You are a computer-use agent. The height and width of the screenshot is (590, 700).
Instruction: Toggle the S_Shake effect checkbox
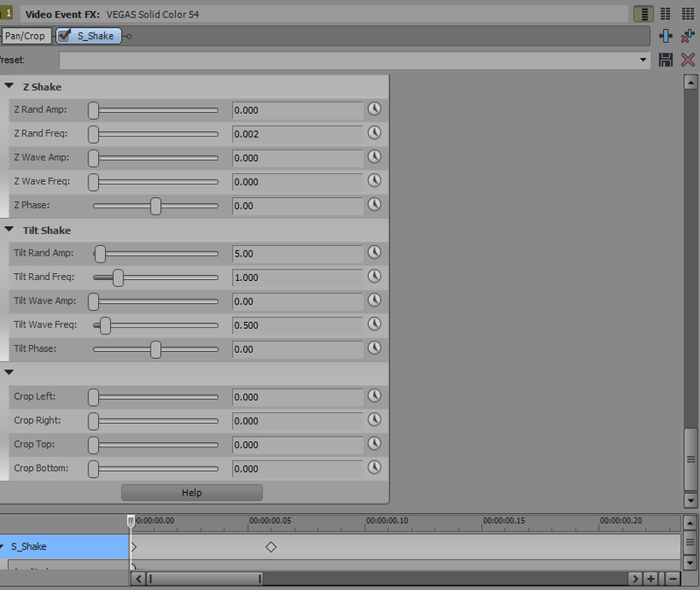(64, 35)
